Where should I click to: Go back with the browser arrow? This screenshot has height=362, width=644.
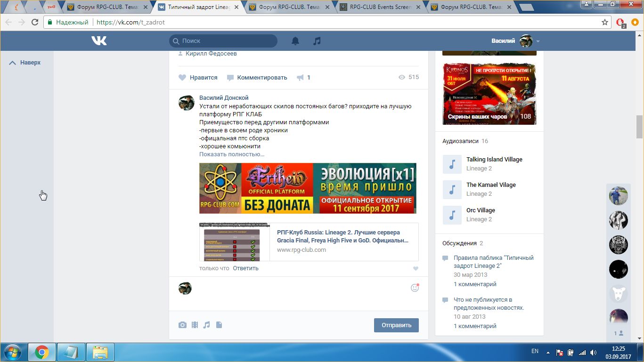[8, 22]
